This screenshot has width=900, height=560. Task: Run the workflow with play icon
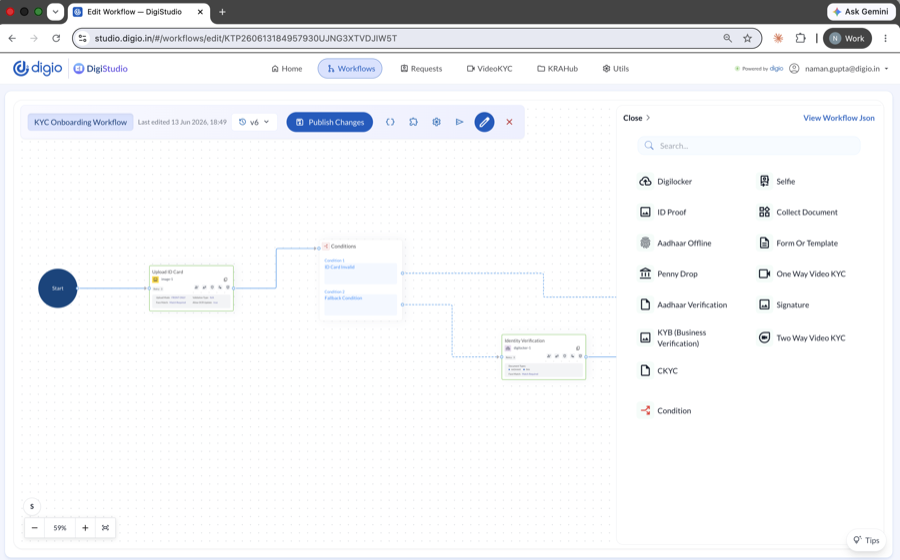coord(459,122)
